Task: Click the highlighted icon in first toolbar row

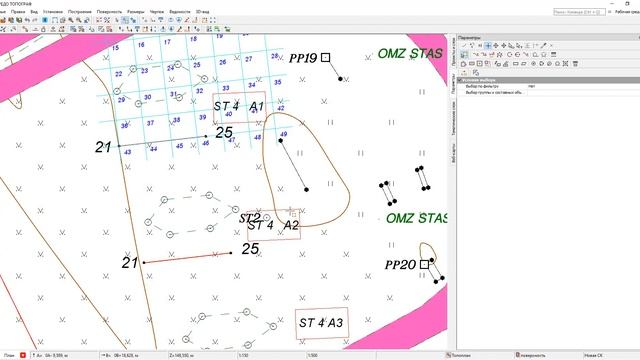Action: click(x=125, y=20)
